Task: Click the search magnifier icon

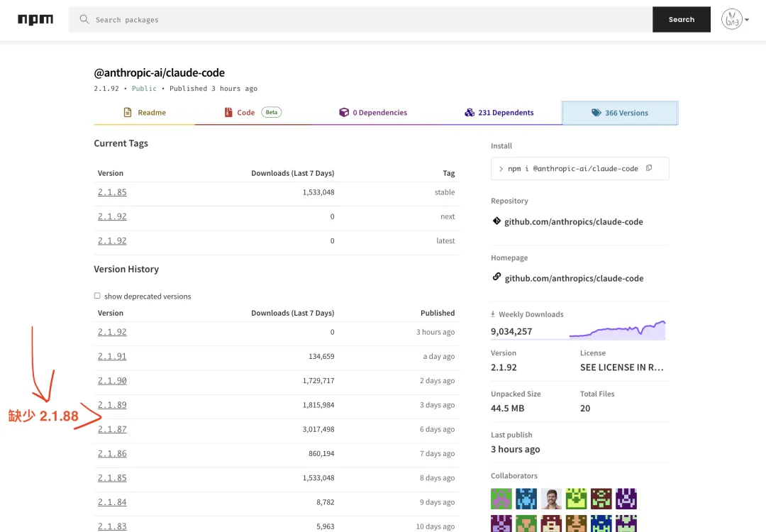Action: (x=84, y=19)
